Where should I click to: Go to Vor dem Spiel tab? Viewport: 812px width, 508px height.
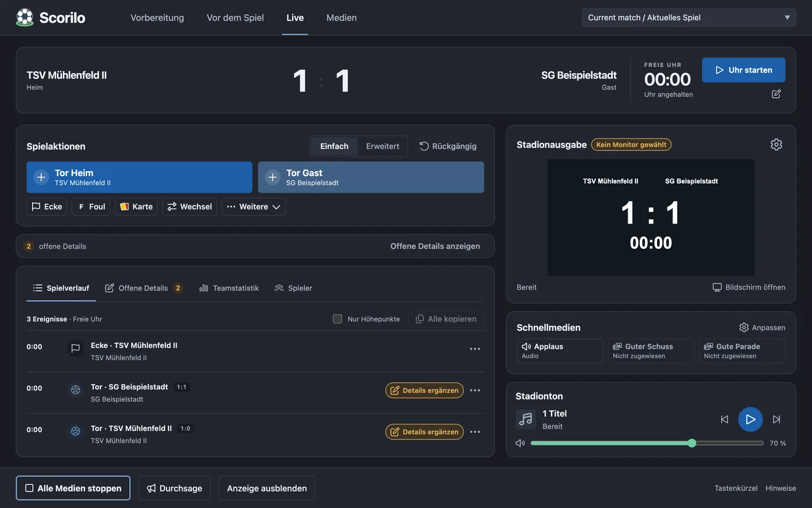tap(235, 17)
